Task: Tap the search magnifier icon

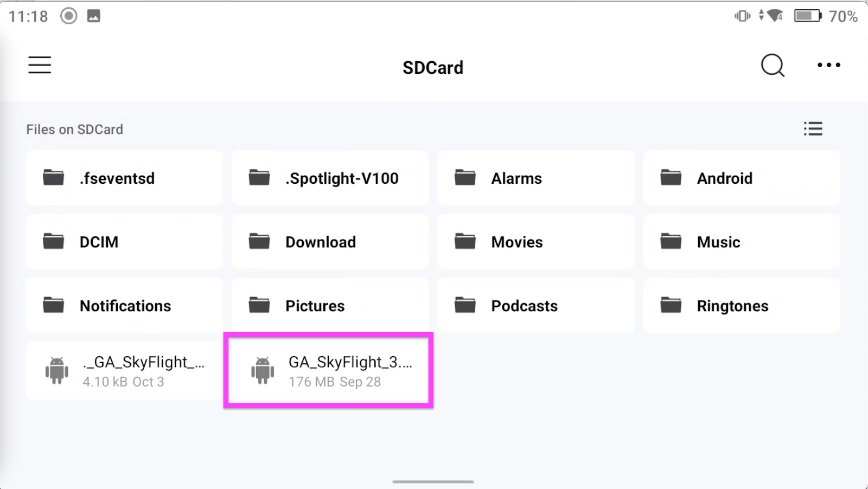Action: [x=773, y=66]
